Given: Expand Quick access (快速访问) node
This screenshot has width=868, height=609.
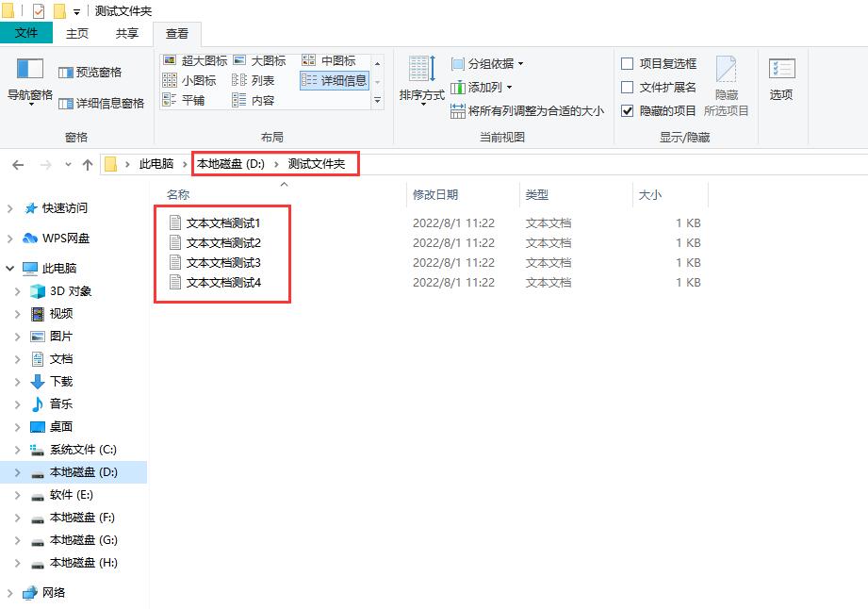Looking at the screenshot, I should (x=10, y=208).
